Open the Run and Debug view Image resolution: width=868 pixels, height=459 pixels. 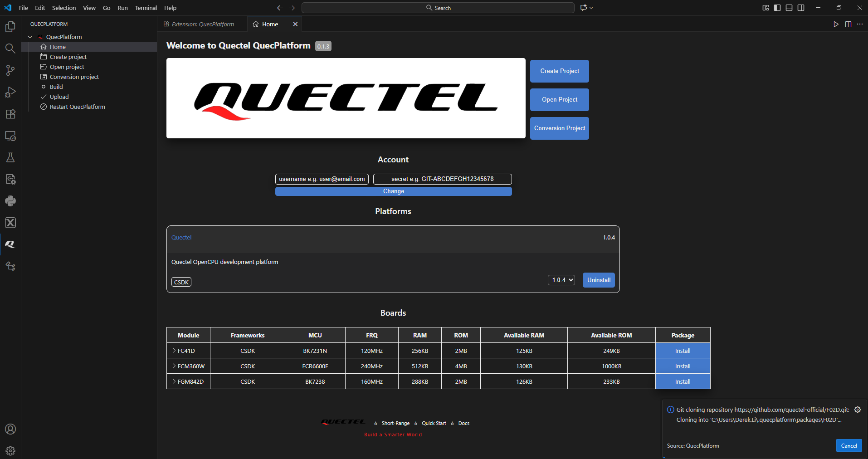click(x=10, y=92)
